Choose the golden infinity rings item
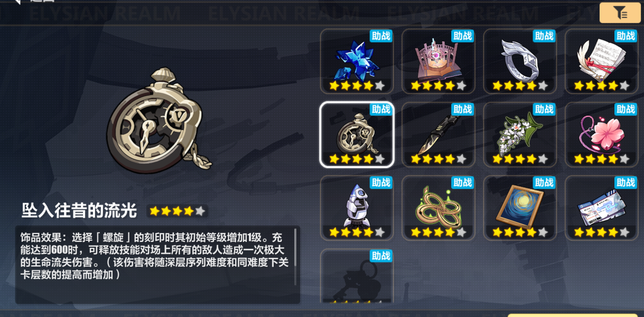This screenshot has width=644, height=317. click(x=438, y=208)
